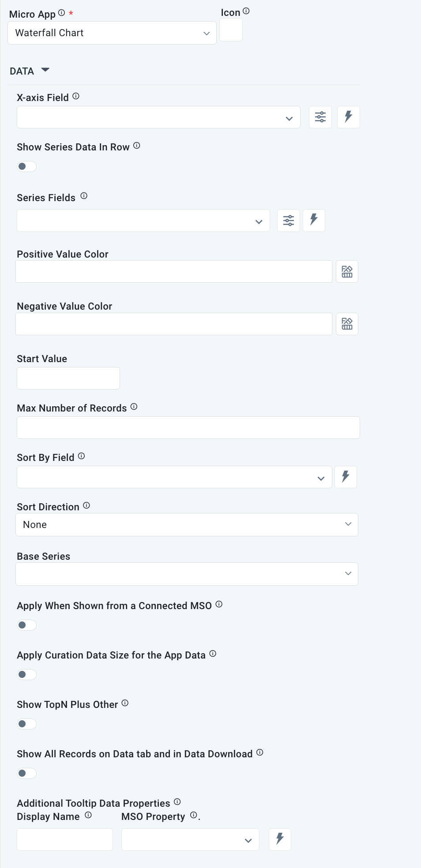The image size is (421, 868).
Task: Click the sliders icon beside Series Fields
Action: tap(289, 220)
